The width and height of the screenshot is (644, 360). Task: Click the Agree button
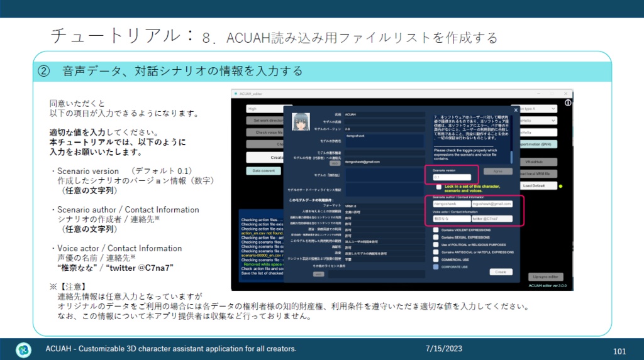(498, 171)
